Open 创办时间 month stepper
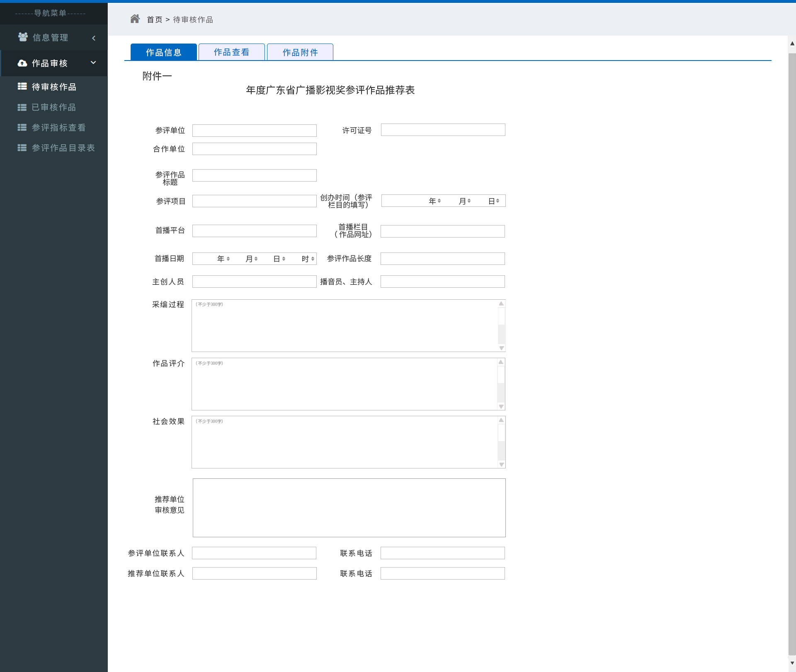The image size is (796, 672). [469, 201]
